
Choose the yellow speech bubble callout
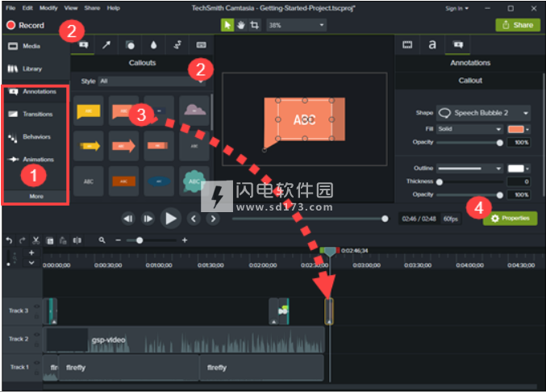89,111
